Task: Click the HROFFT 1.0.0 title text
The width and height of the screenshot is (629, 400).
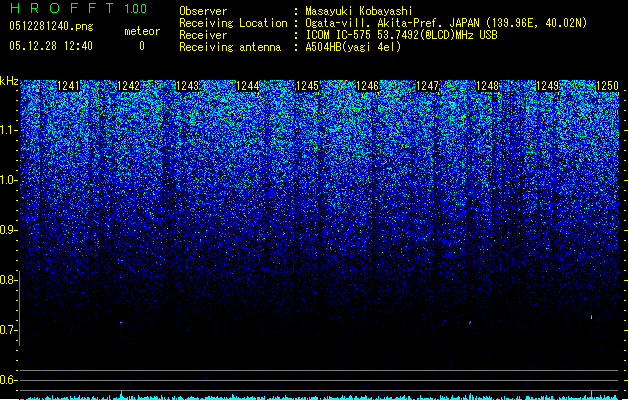Action: tap(78, 8)
